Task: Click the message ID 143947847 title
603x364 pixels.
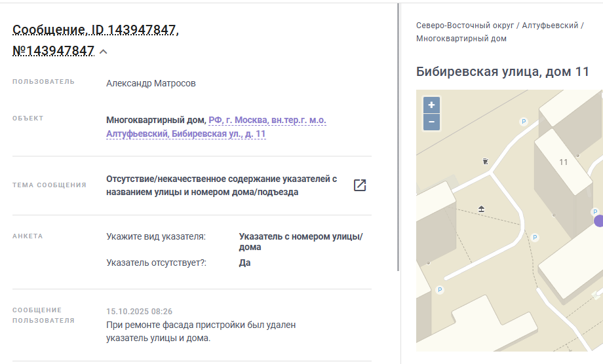Action: pos(95,30)
